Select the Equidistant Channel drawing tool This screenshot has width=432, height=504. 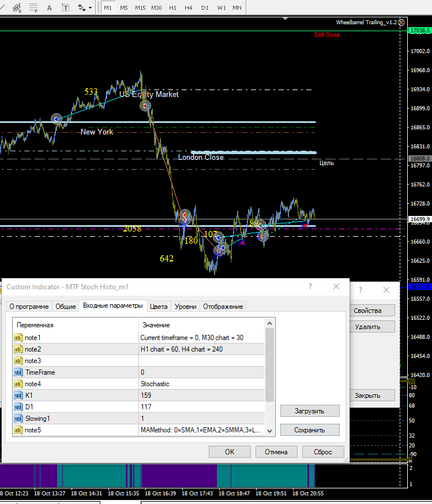(18, 8)
